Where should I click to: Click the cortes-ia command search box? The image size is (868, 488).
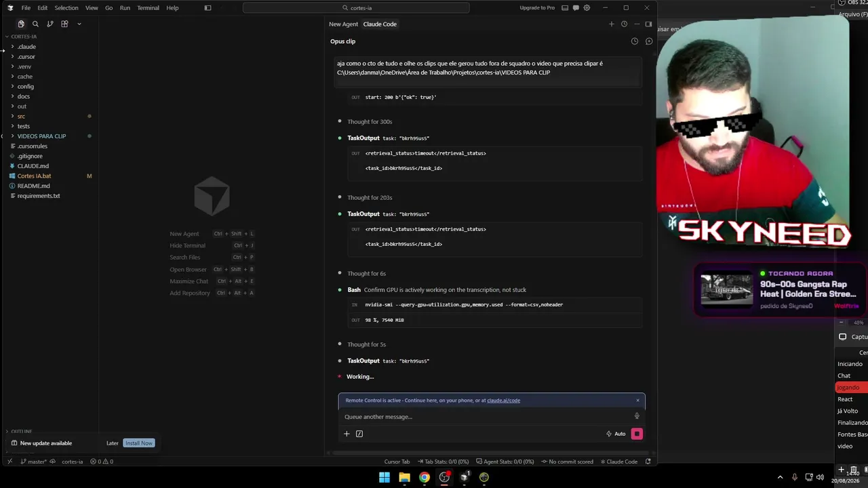(356, 8)
